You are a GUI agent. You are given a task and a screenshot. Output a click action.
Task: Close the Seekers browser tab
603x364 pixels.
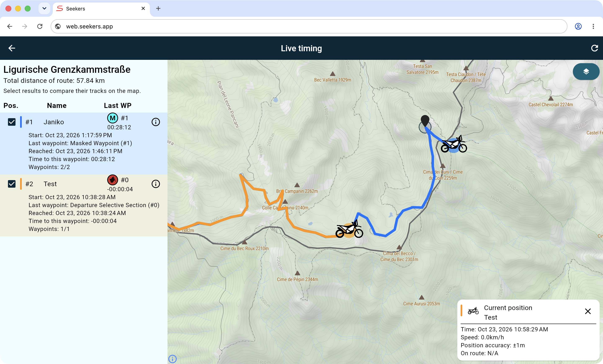pos(143,9)
